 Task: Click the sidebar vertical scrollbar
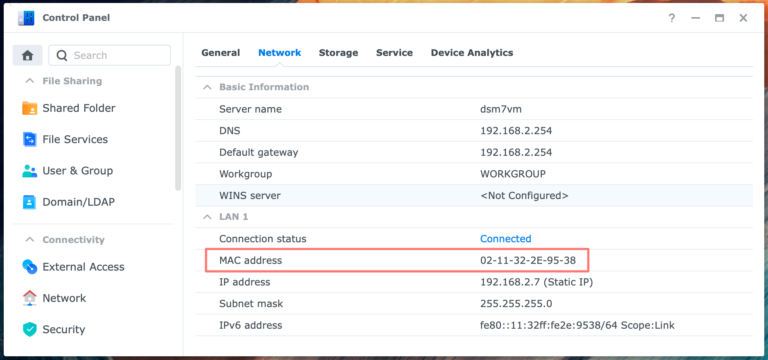pos(178,128)
